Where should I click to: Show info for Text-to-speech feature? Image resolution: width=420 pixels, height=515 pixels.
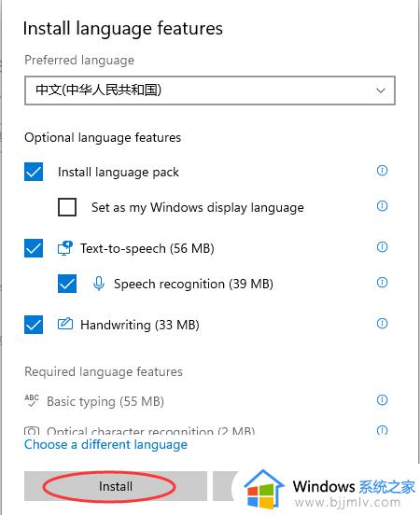382,247
